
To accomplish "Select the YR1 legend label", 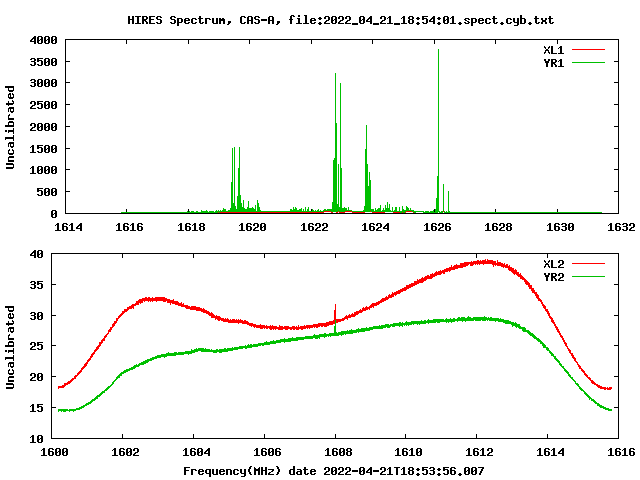I will coord(553,63).
